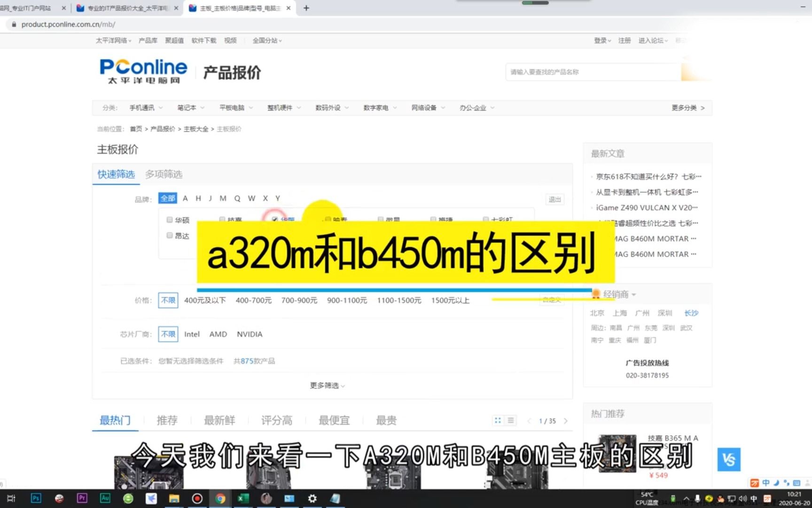Go to next product page arrow
Screen dimensions: 812x508
566,421
